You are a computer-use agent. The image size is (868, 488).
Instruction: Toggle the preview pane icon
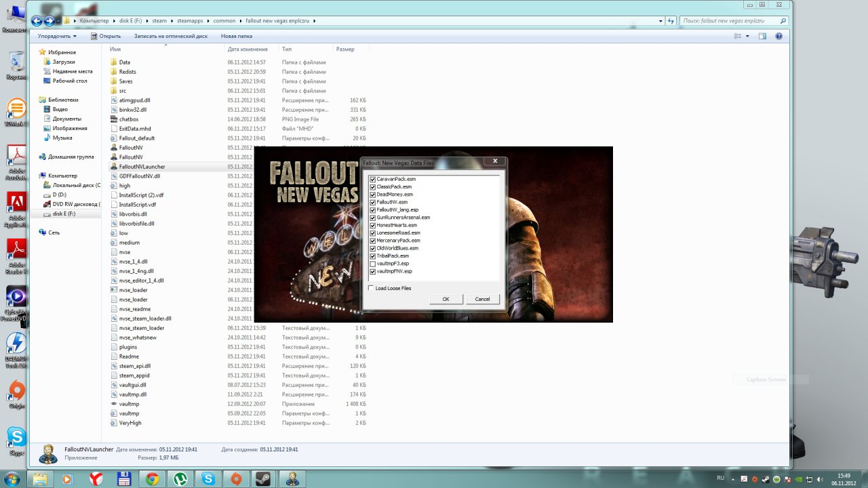point(763,36)
